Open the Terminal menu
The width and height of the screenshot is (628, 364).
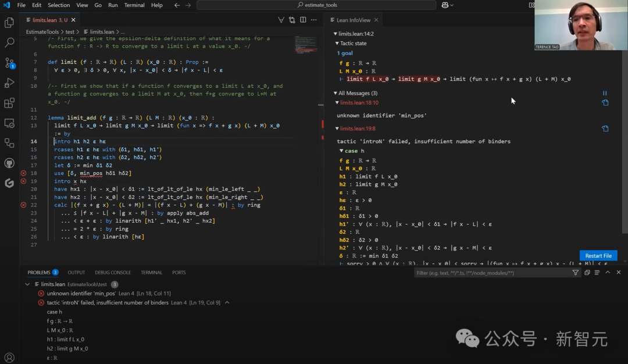point(134,5)
